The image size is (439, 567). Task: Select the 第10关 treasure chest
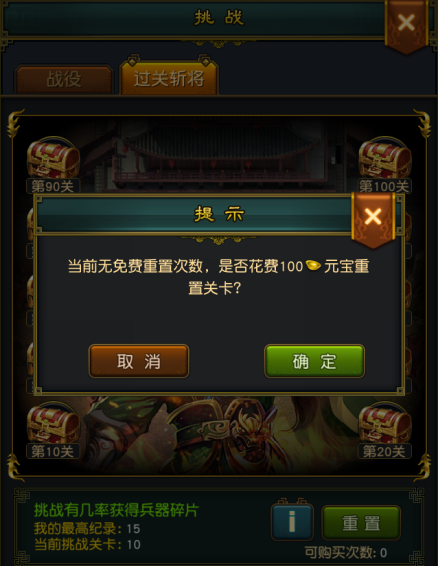point(53,422)
